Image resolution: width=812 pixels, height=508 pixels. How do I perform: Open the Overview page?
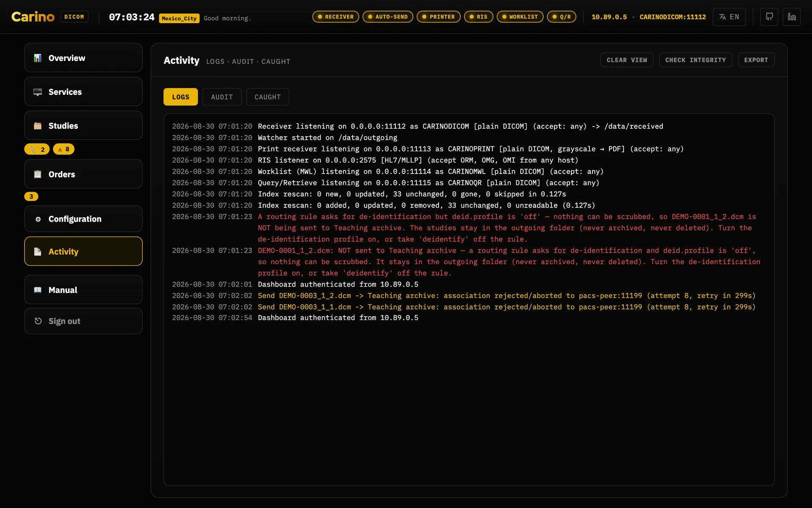pyautogui.click(x=83, y=58)
